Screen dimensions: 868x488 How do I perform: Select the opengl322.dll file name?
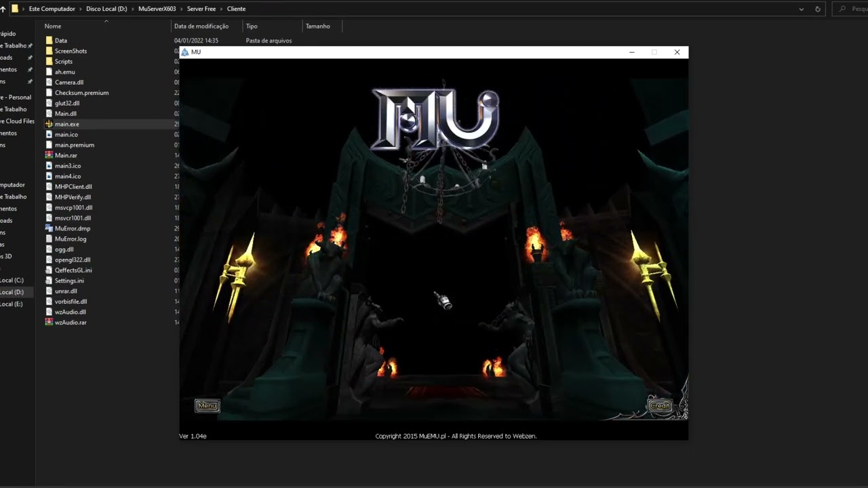73,260
